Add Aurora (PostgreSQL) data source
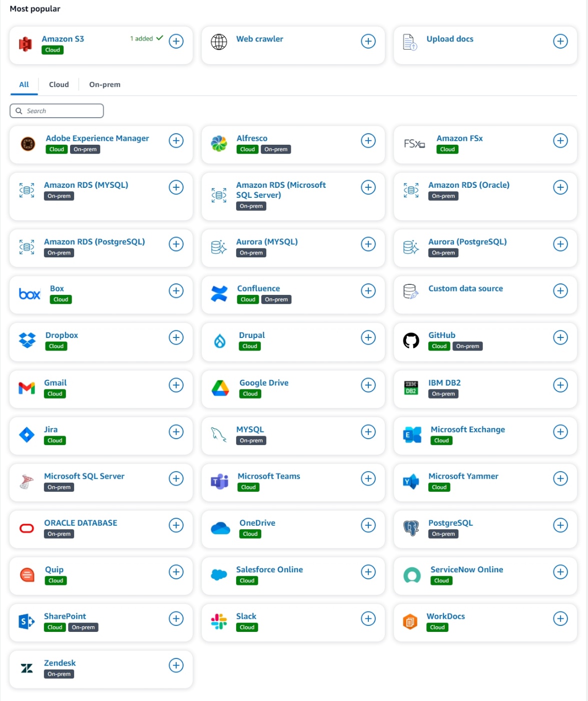Image resolution: width=588 pixels, height=701 pixels. click(x=560, y=244)
